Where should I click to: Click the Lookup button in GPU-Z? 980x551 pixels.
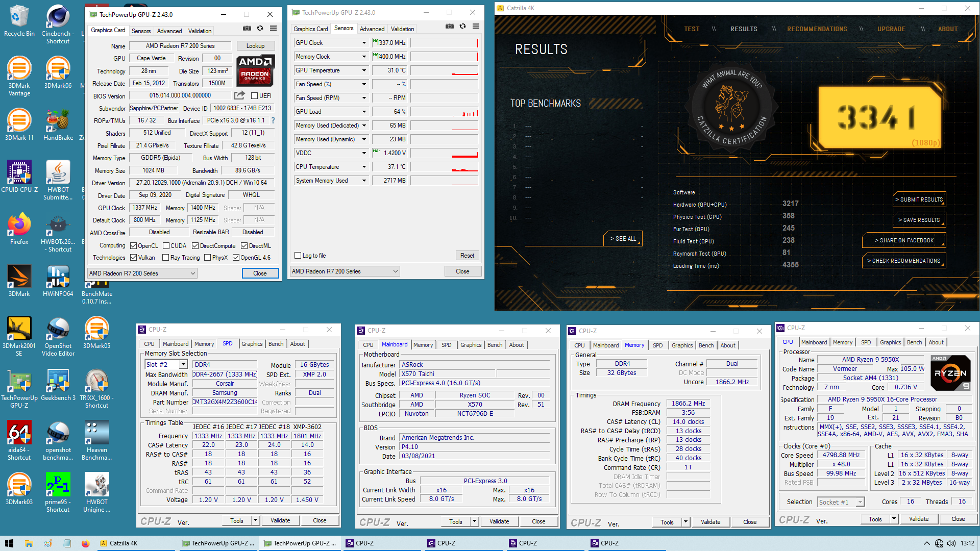click(255, 46)
